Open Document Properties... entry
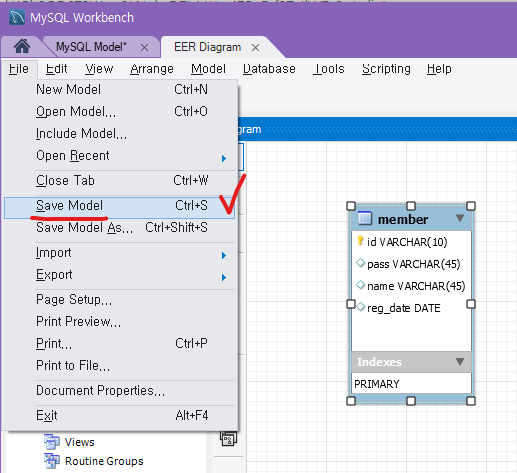Screen dimensions: 517x473 120,391
